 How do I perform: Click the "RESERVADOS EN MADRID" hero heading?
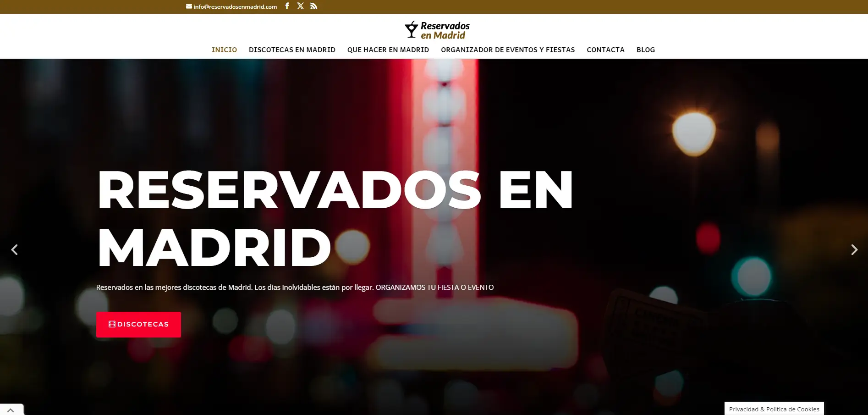tap(335, 218)
